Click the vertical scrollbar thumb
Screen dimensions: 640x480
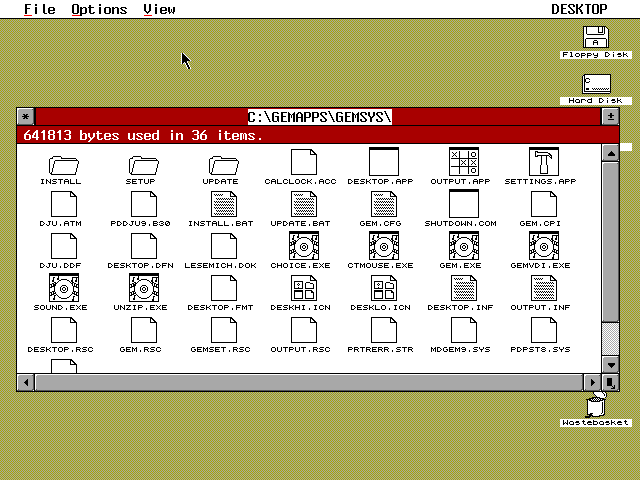[611, 242]
